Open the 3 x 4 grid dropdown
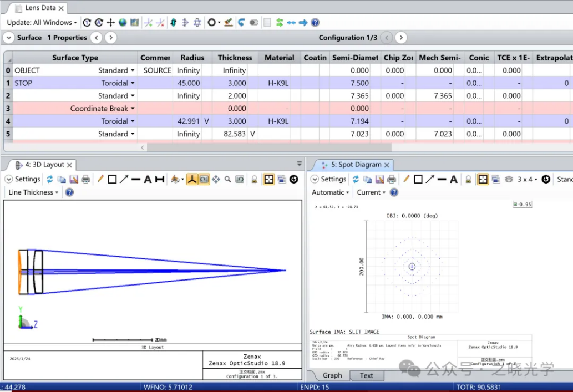The height and width of the screenshot is (392, 573). pyautogui.click(x=528, y=179)
